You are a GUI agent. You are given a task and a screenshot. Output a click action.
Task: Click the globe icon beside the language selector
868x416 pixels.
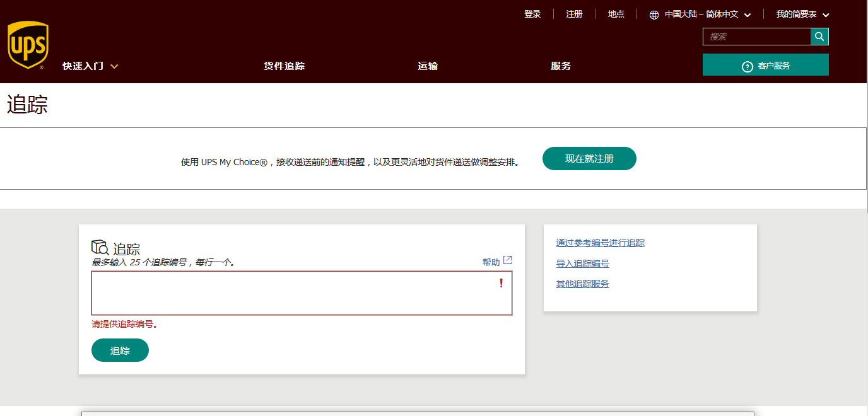point(654,14)
